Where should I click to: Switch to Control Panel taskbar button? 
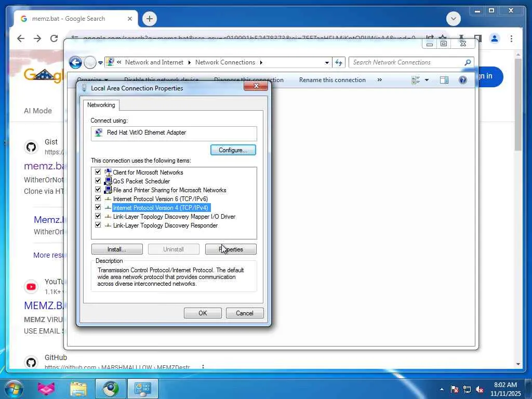point(142,389)
